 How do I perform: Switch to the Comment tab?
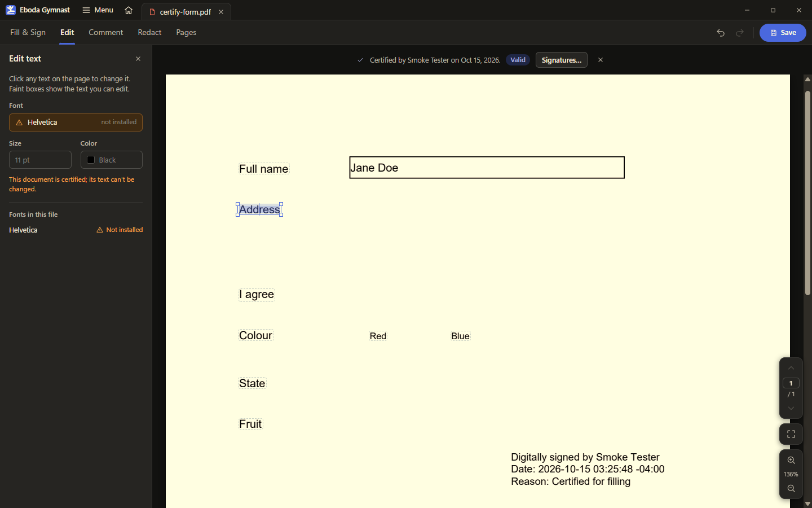point(105,32)
